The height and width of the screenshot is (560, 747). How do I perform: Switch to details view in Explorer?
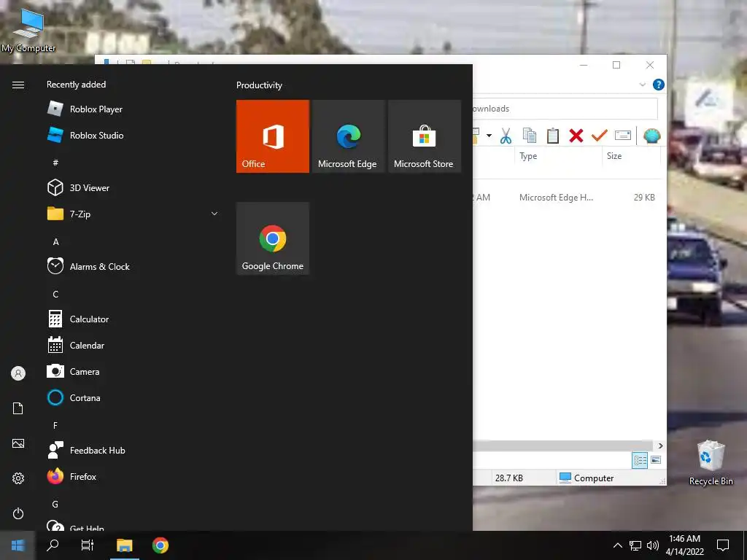tap(640, 460)
